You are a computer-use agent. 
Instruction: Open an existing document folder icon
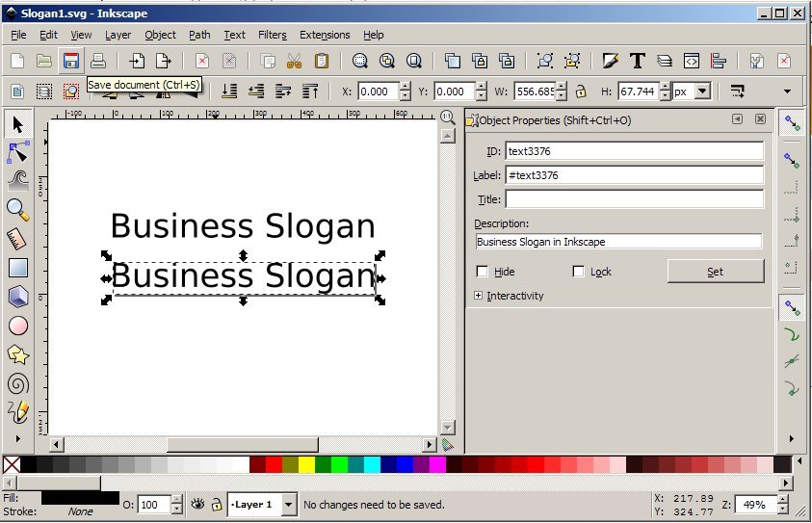(x=44, y=61)
